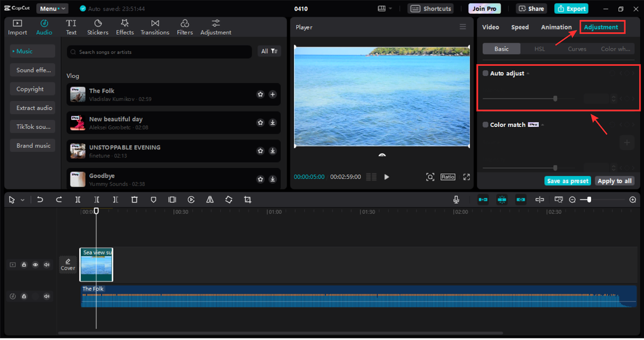This screenshot has width=644, height=340.
Task: Hide the video track with eye icon
Action: pyautogui.click(x=35, y=265)
